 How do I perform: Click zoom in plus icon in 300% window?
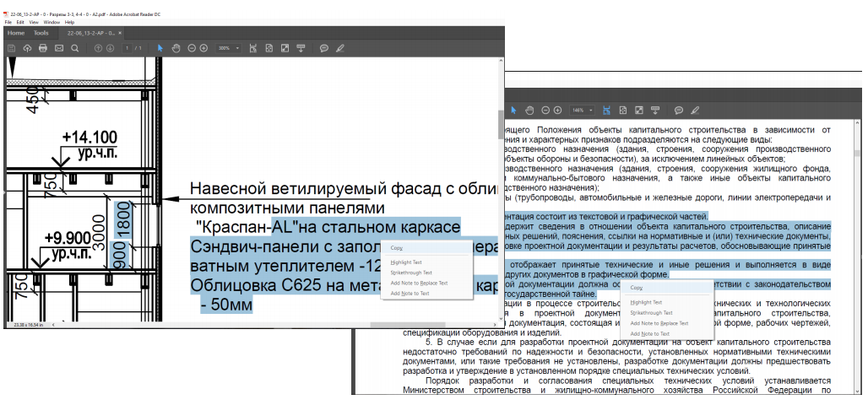point(203,48)
